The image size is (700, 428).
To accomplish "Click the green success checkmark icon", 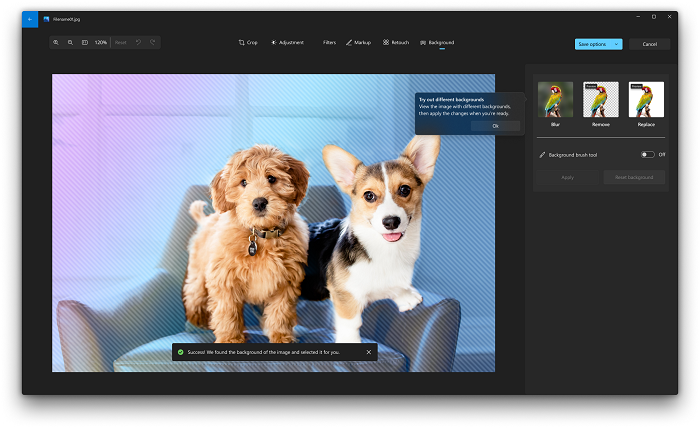I will [x=180, y=352].
